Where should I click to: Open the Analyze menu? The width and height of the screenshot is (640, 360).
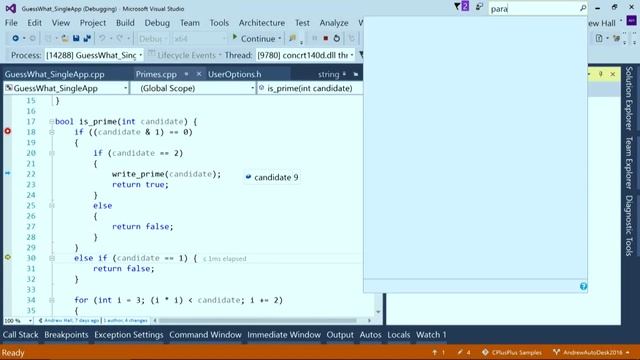point(334,23)
